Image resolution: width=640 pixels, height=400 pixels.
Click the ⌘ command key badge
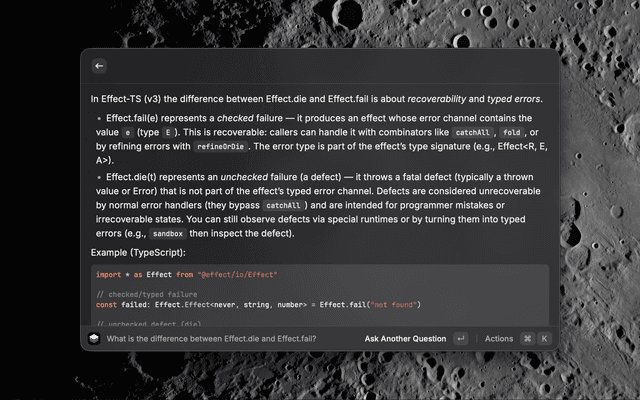click(x=527, y=338)
